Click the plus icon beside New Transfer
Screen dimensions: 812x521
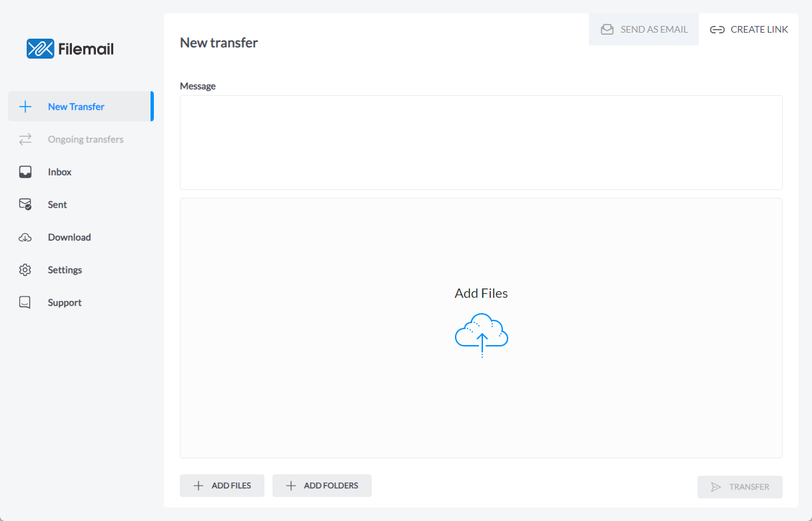(25, 107)
